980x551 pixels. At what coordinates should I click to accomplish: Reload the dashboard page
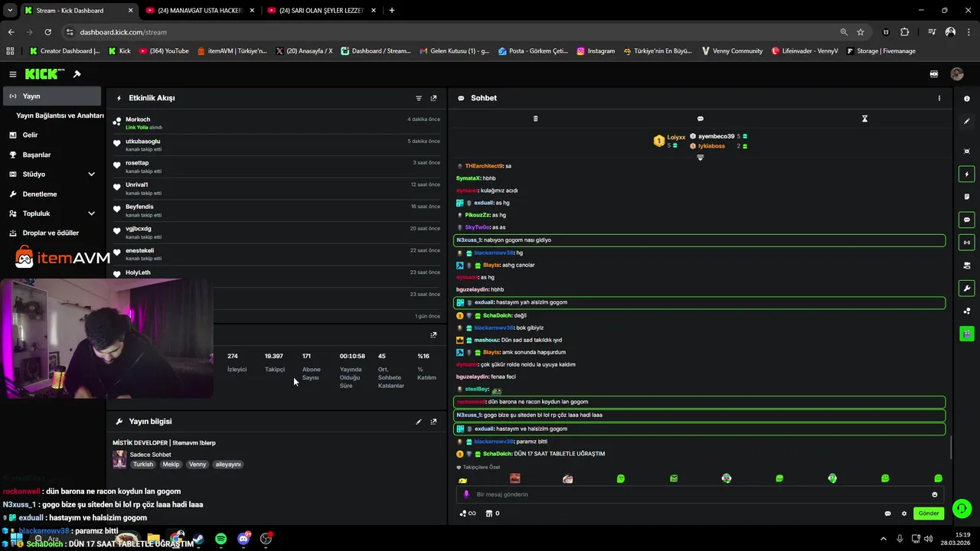tap(47, 32)
